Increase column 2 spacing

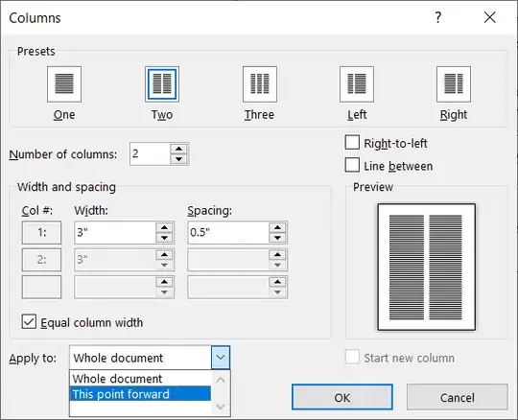(x=277, y=254)
